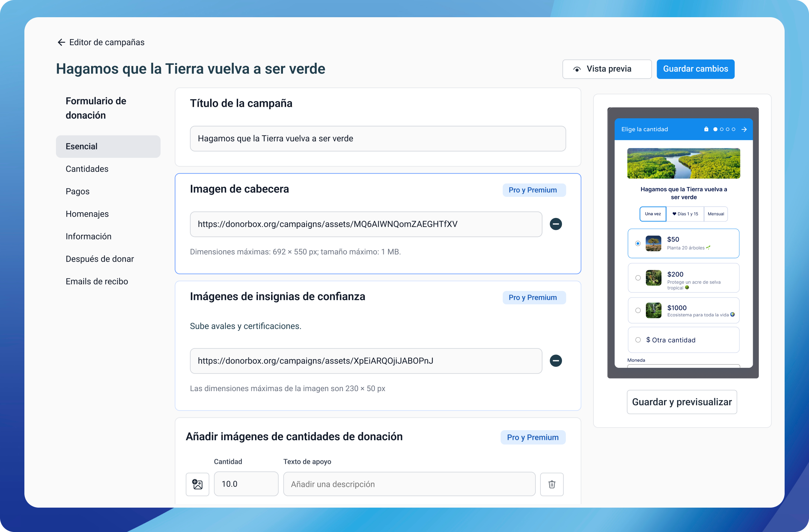
Task: Open the Información section in sidebar
Action: pyautogui.click(x=89, y=237)
